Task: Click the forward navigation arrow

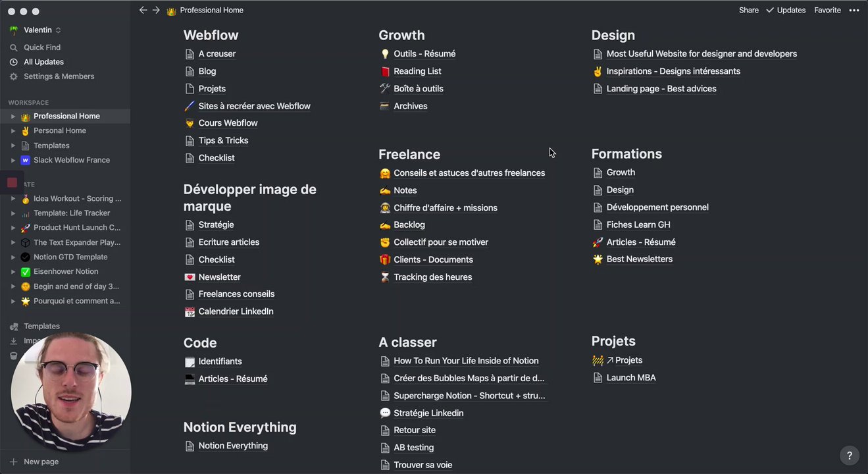Action: tap(156, 10)
